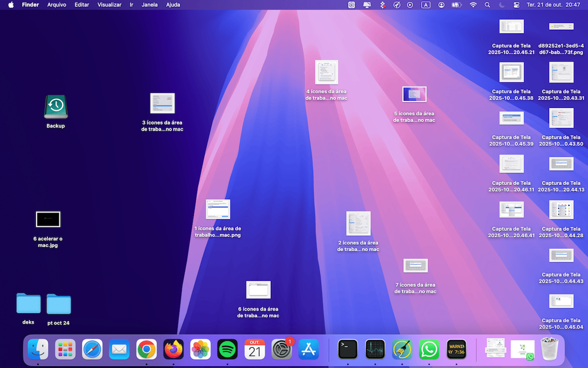The height and width of the screenshot is (368, 588).
Task: Open the Terminal app in Dock
Action: point(348,349)
